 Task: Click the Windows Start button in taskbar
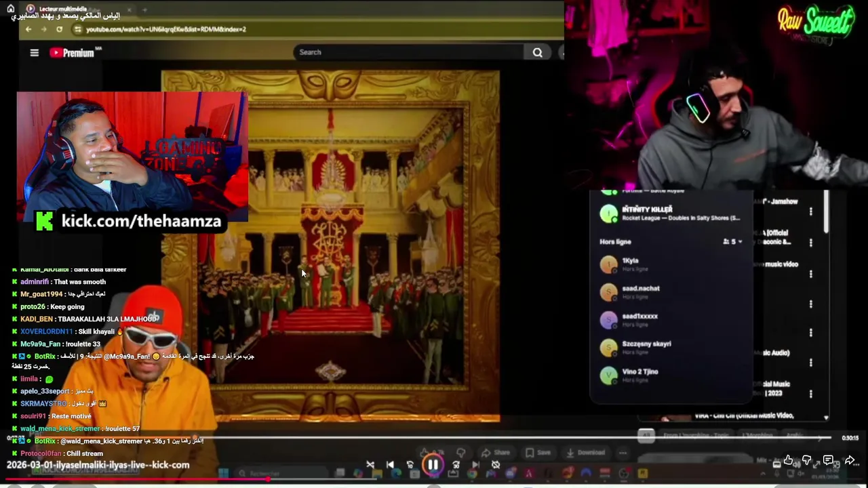coord(223,473)
